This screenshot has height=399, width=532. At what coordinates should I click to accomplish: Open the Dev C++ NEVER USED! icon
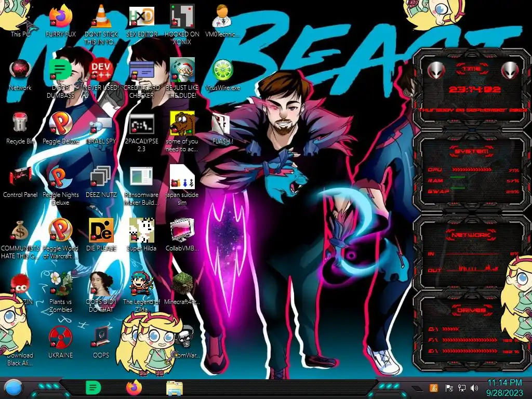[101, 75]
